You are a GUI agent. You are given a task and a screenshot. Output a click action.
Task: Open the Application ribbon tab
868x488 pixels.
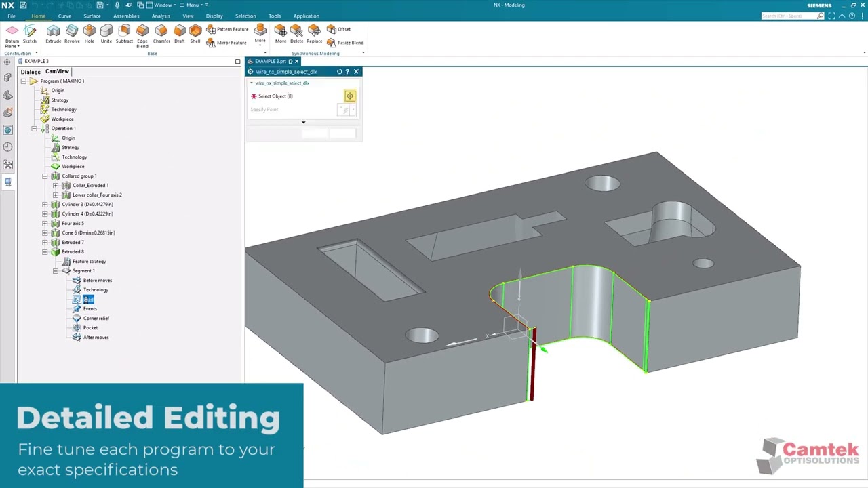click(306, 16)
